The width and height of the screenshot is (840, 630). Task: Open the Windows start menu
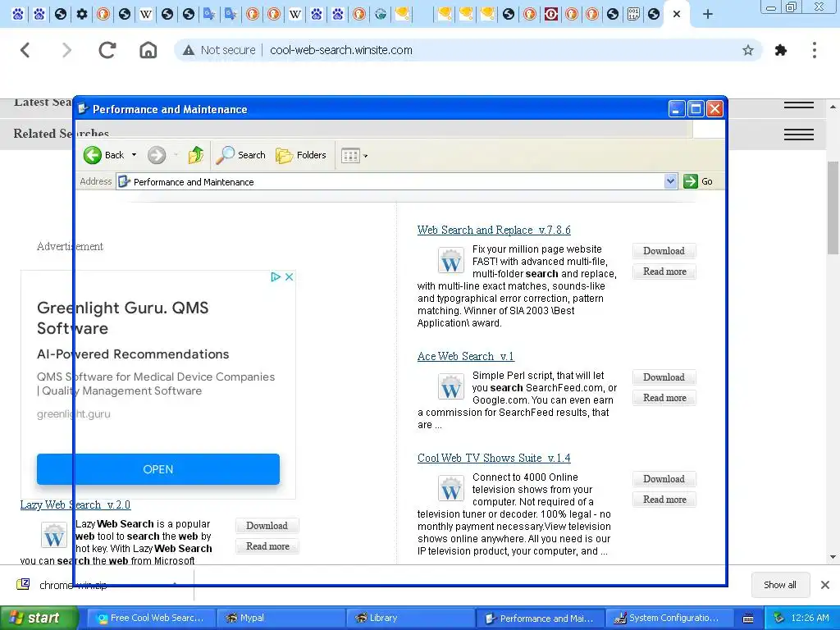[39, 619]
